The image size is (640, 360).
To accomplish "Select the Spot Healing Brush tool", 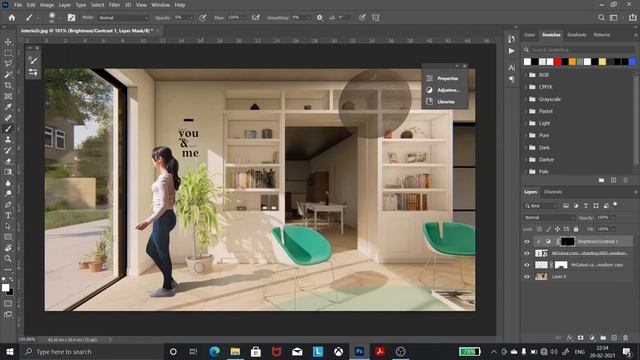I will [x=8, y=118].
